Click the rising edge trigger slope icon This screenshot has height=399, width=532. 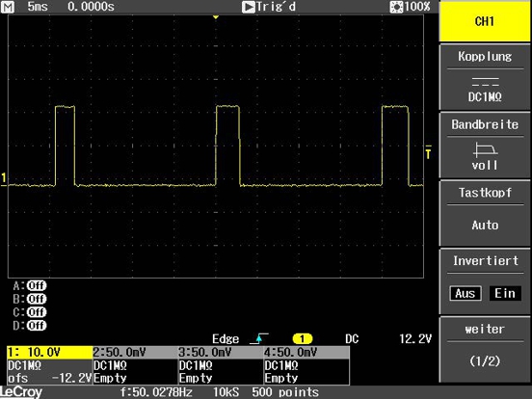259,338
